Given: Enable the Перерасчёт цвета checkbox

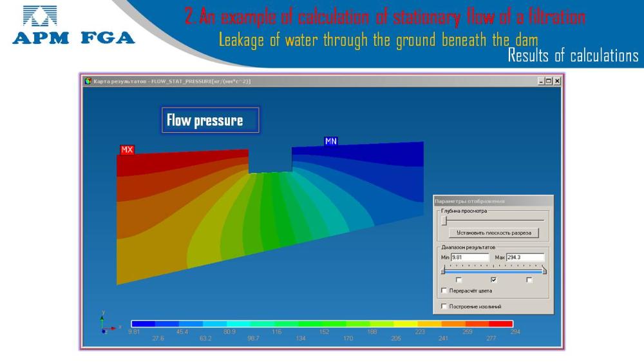Looking at the screenshot, I should point(444,291).
